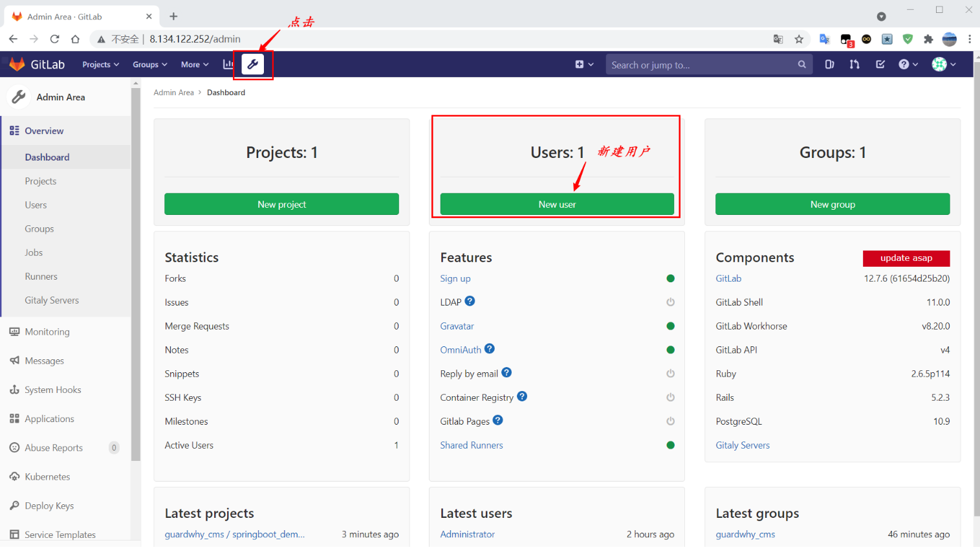Click Gitaly Servers link under Components

743,445
